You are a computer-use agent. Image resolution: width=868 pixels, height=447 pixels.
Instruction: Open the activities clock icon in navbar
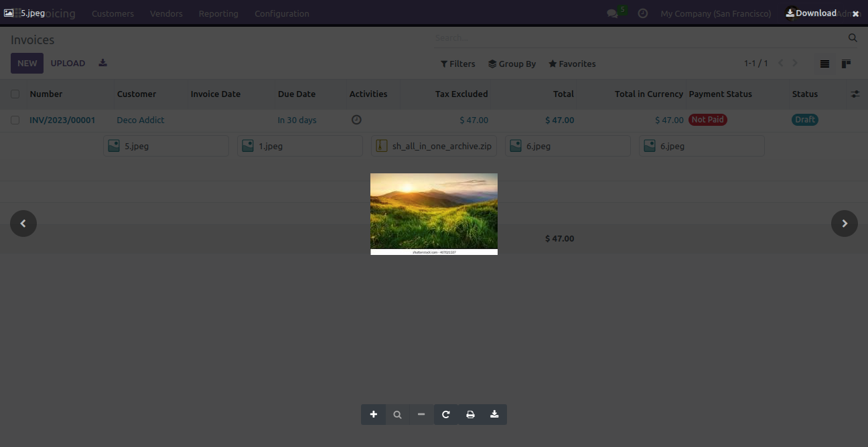pos(643,13)
